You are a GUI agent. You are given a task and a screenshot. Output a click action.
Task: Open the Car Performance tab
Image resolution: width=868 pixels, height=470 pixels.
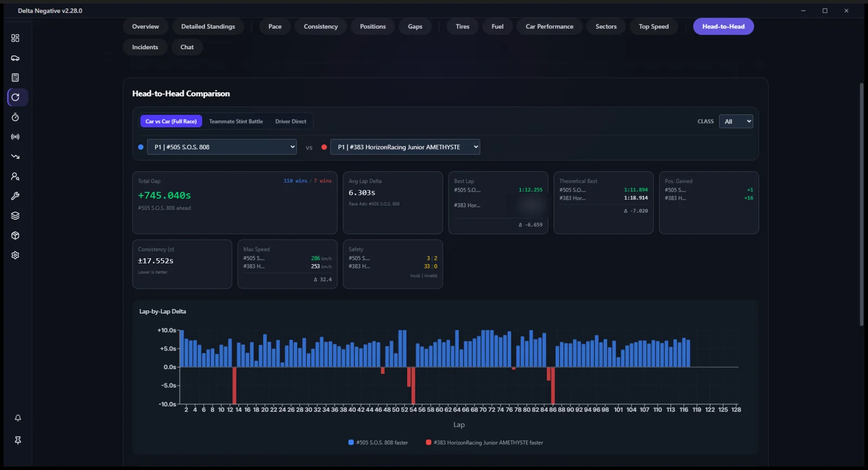550,27
